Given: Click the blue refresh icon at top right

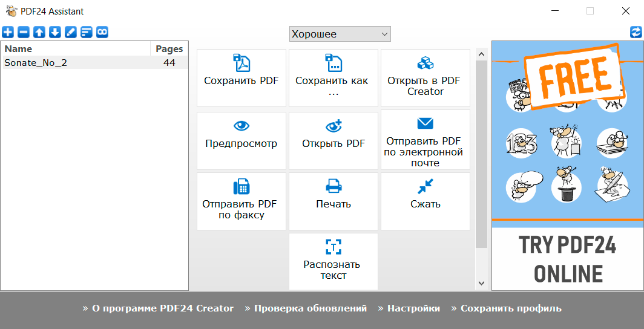Looking at the screenshot, I should [636, 33].
